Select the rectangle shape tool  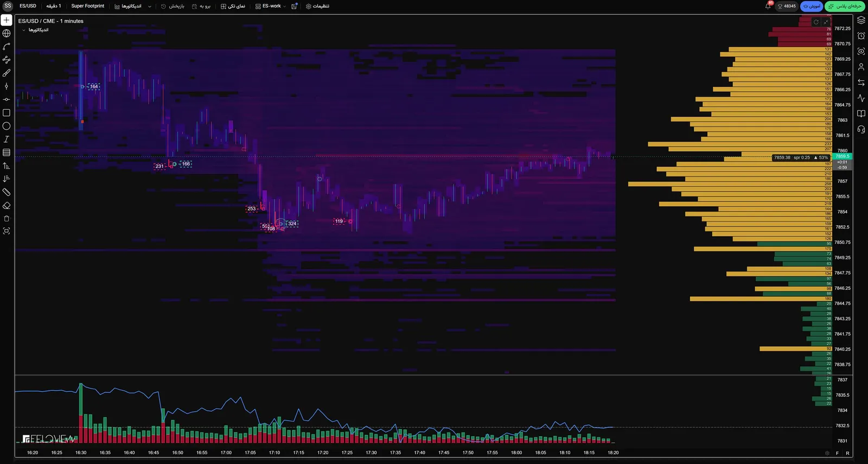click(7, 113)
